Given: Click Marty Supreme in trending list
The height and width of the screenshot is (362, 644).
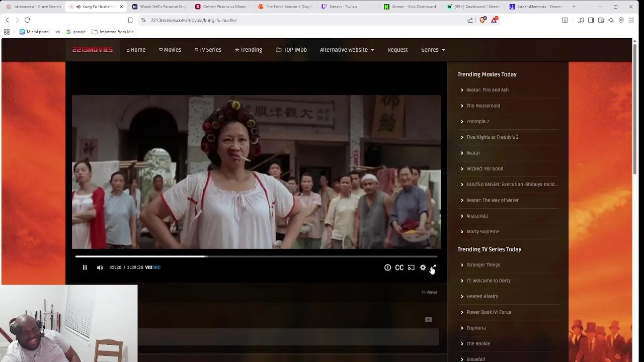Looking at the screenshot, I should tap(482, 232).
